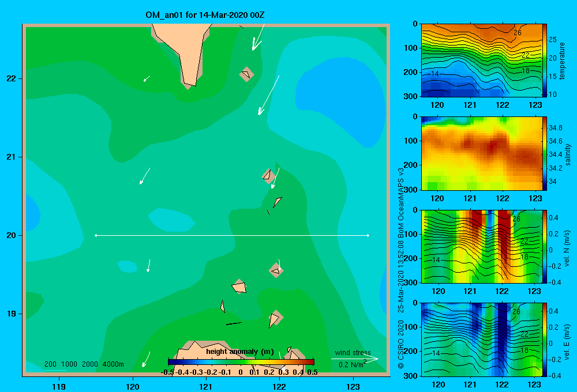Click latitude label "21" on main map axis

click(x=12, y=157)
